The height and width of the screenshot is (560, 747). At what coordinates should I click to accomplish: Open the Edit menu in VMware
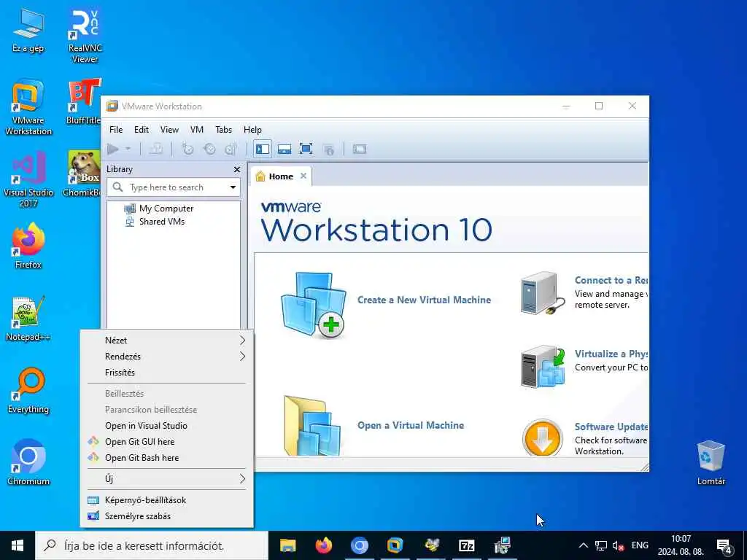click(x=141, y=130)
